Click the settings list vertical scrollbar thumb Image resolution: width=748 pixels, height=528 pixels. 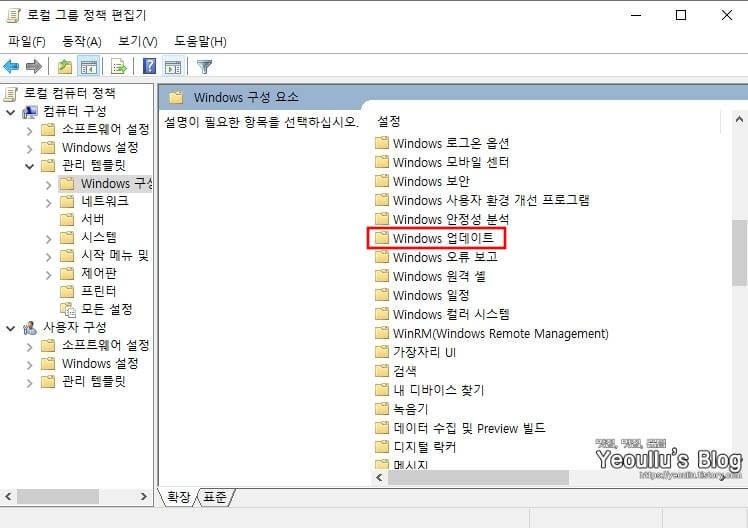click(x=739, y=253)
